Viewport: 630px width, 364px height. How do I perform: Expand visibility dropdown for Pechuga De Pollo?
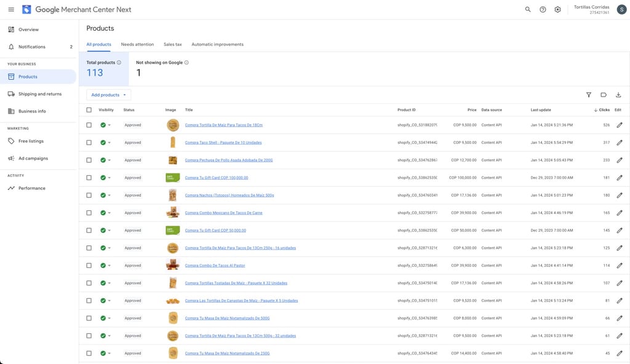pos(110,160)
